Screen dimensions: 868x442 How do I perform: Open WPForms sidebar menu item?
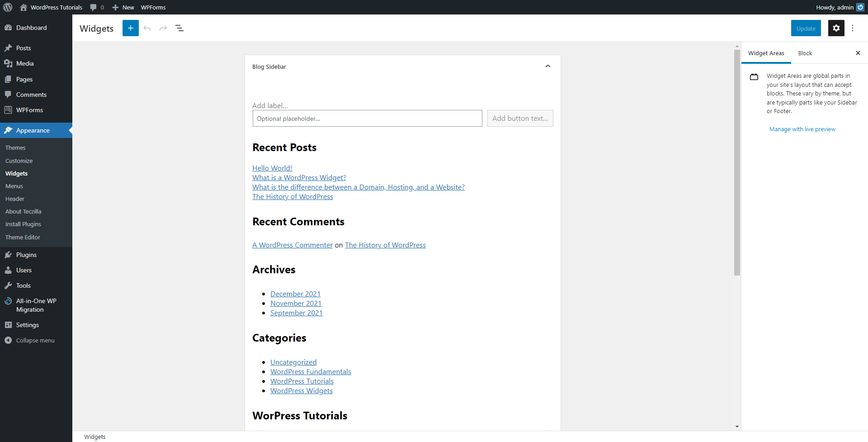tap(36, 110)
